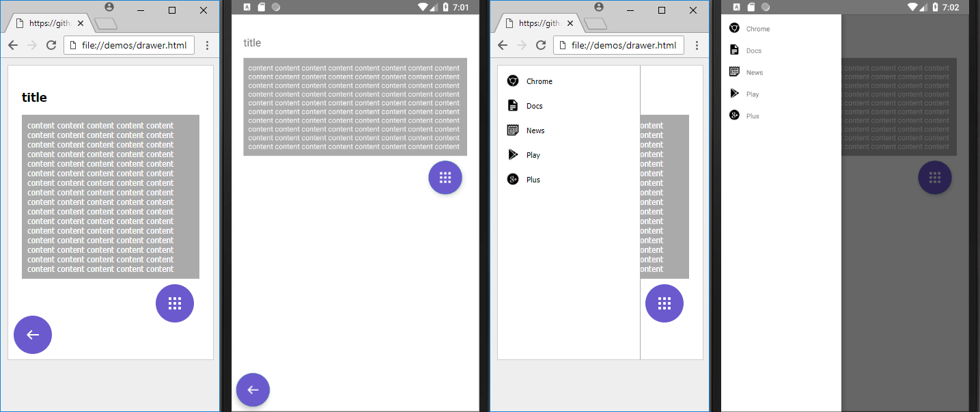Viewport: 980px width, 412px height.
Task: Tap the Play store icon in the 7:02 Android drawer
Action: click(x=734, y=94)
